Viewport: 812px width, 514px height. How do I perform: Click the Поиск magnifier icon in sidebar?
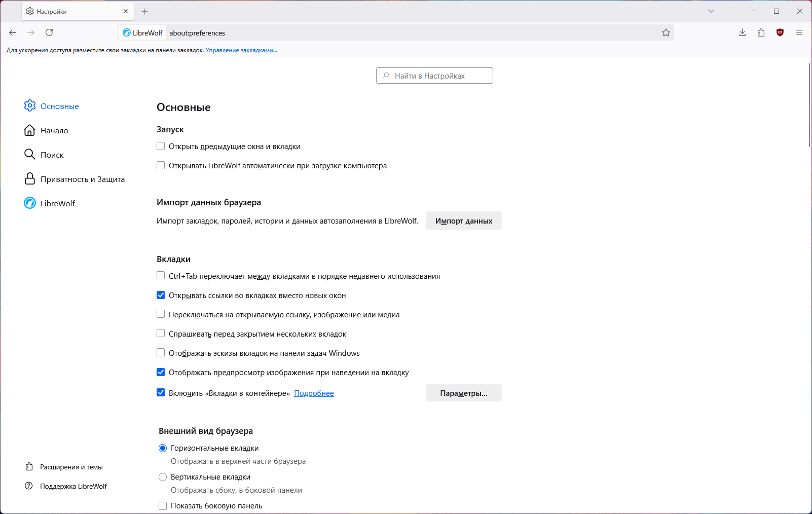pyautogui.click(x=30, y=154)
